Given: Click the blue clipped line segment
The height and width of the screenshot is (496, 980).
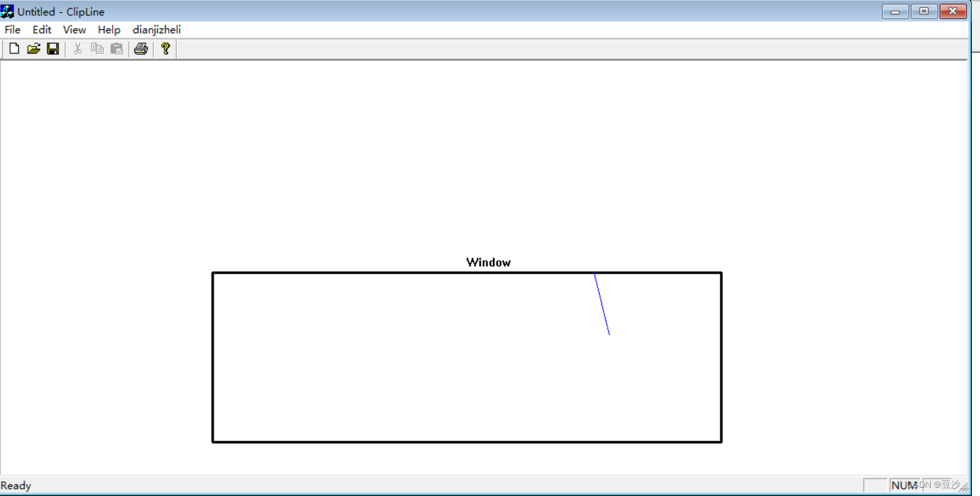Looking at the screenshot, I should (602, 304).
